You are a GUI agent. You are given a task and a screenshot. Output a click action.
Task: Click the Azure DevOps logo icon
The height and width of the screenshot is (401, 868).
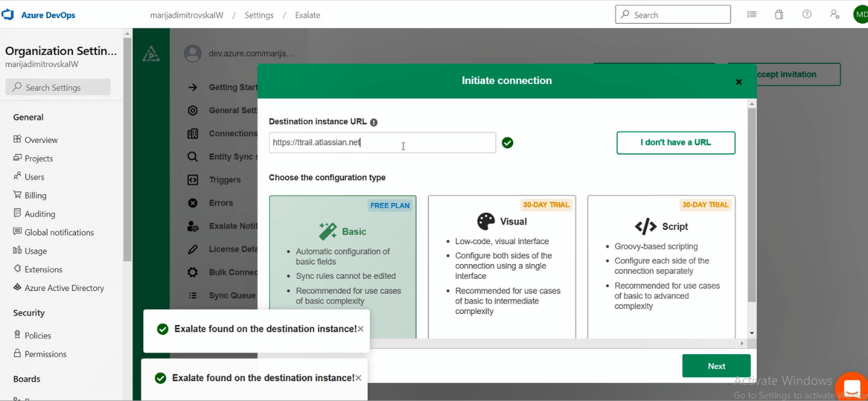click(x=8, y=15)
